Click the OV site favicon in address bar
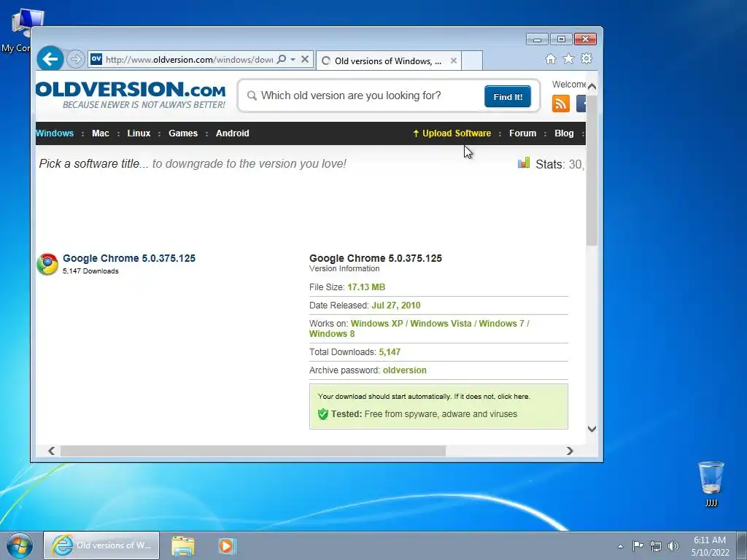The image size is (747, 560). tap(96, 59)
